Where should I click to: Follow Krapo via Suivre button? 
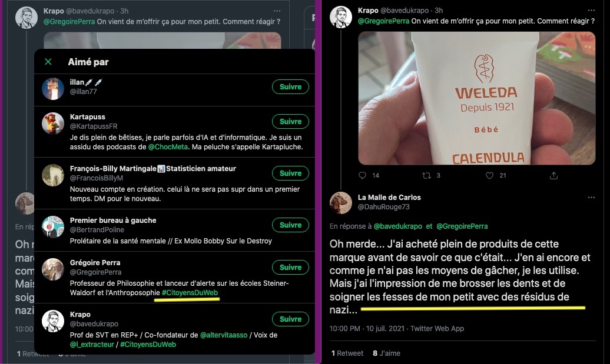[290, 319]
